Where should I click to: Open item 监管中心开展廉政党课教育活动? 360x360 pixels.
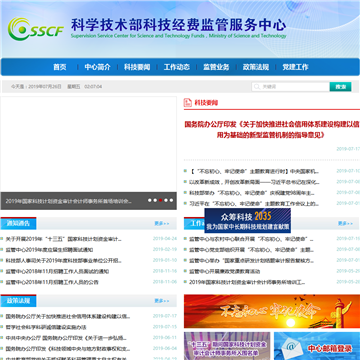point(224,271)
